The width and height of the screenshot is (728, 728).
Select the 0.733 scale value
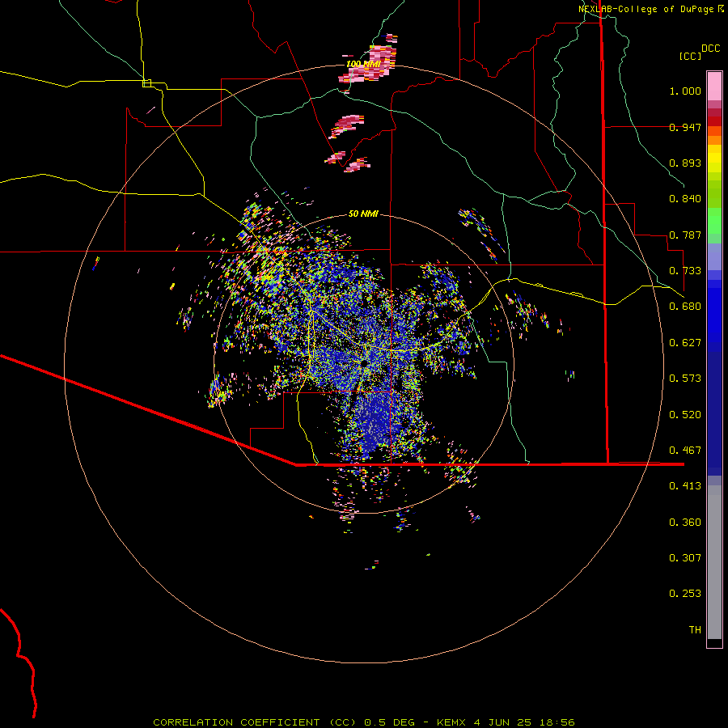click(685, 271)
